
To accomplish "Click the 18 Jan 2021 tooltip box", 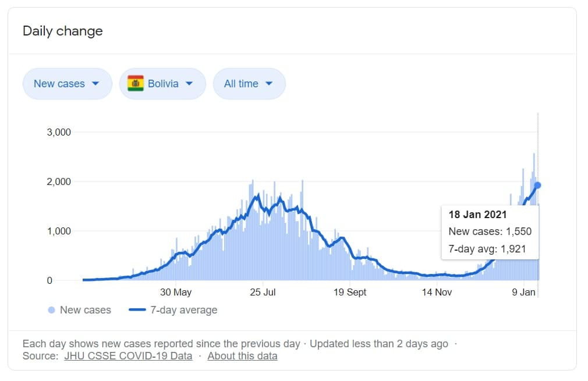I will click(490, 232).
